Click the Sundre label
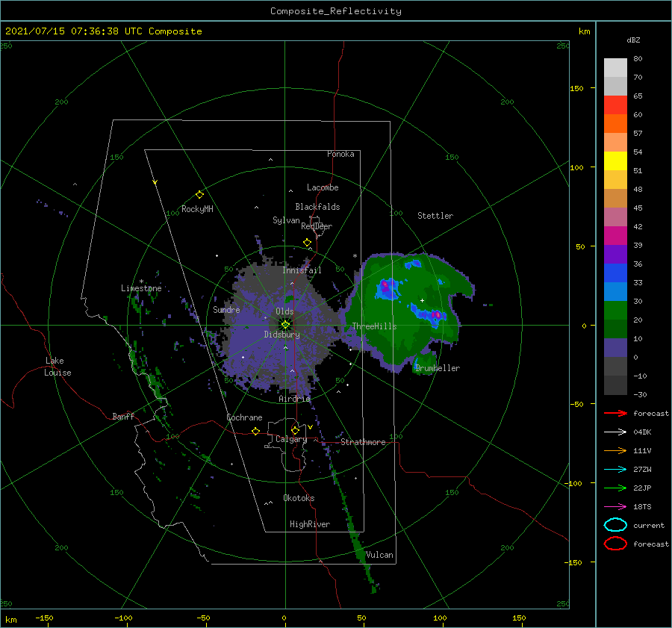 [227, 309]
